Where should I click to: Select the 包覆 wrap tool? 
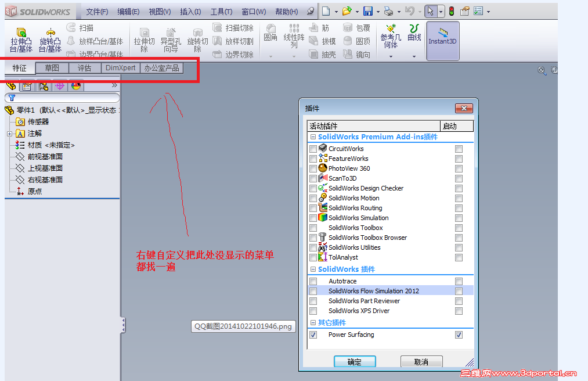(356, 28)
